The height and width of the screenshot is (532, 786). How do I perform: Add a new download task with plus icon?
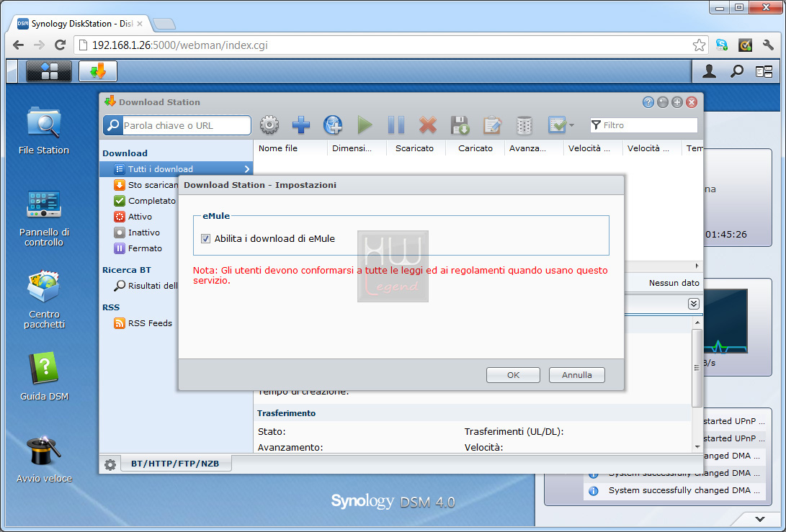(x=300, y=125)
